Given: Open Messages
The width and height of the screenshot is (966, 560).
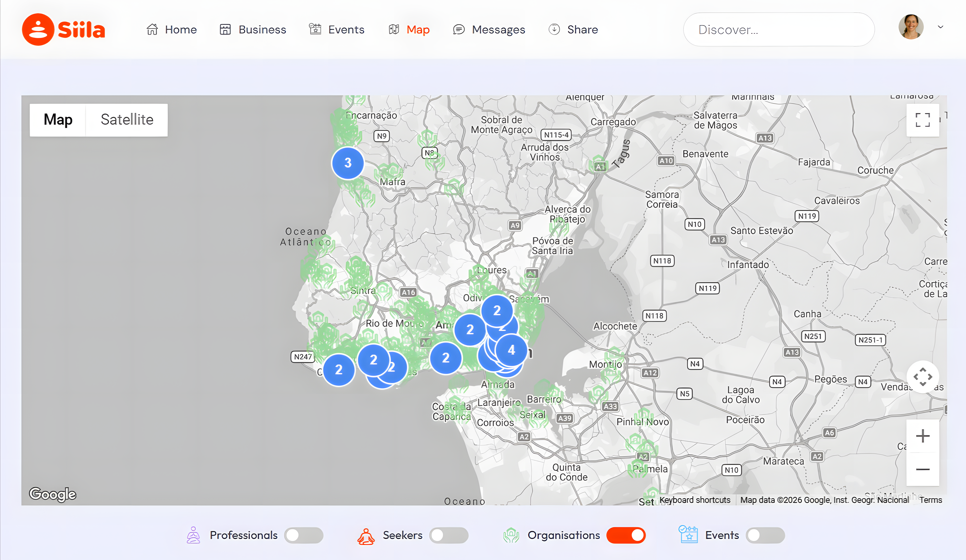Looking at the screenshot, I should tap(489, 30).
